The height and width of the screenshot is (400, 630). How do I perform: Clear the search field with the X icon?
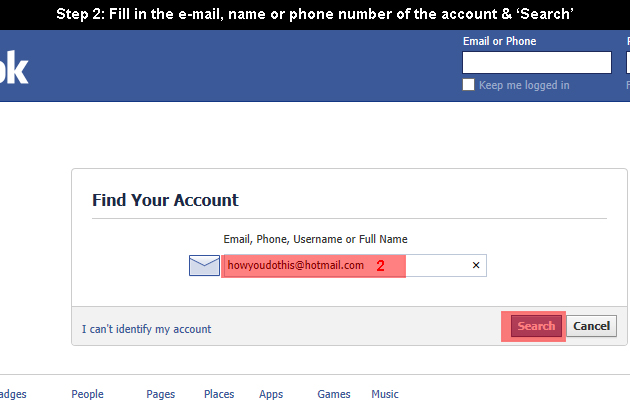pos(476,265)
